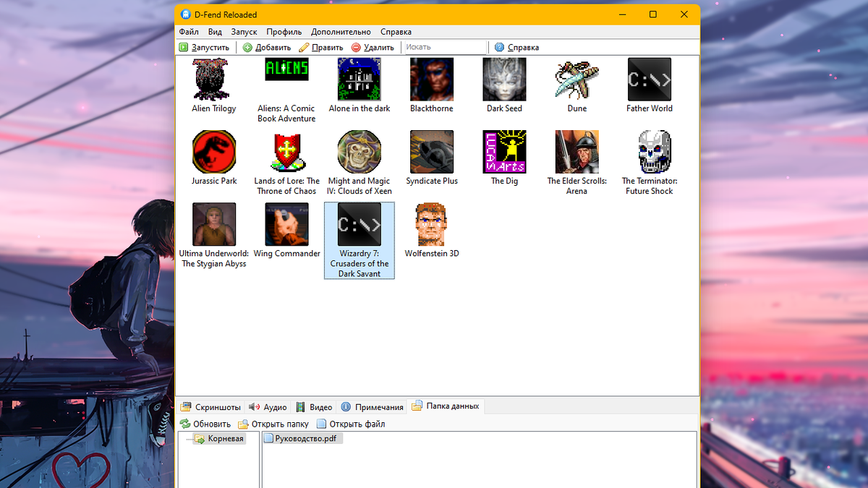Select the Корневая tree node
868x488 pixels.
[220, 439]
